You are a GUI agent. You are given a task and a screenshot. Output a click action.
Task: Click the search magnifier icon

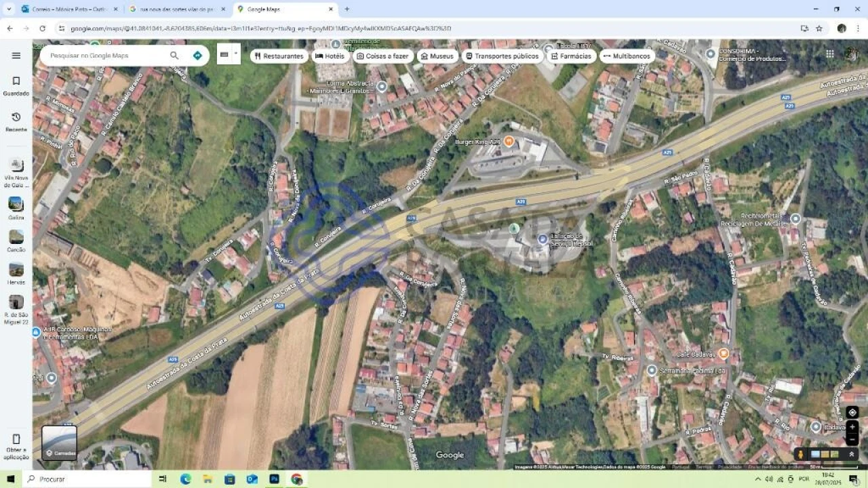click(174, 56)
